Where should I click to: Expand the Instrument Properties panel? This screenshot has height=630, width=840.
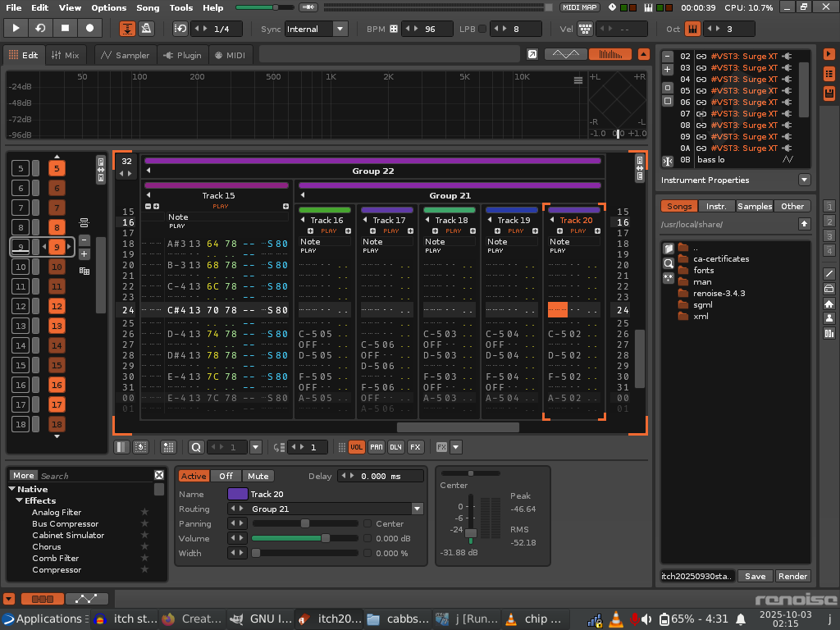coord(804,180)
